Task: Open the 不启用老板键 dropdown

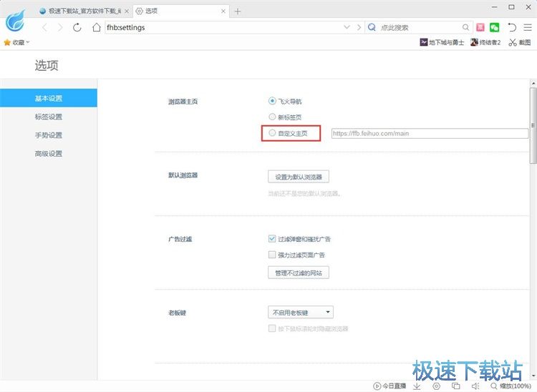Action: pos(300,312)
